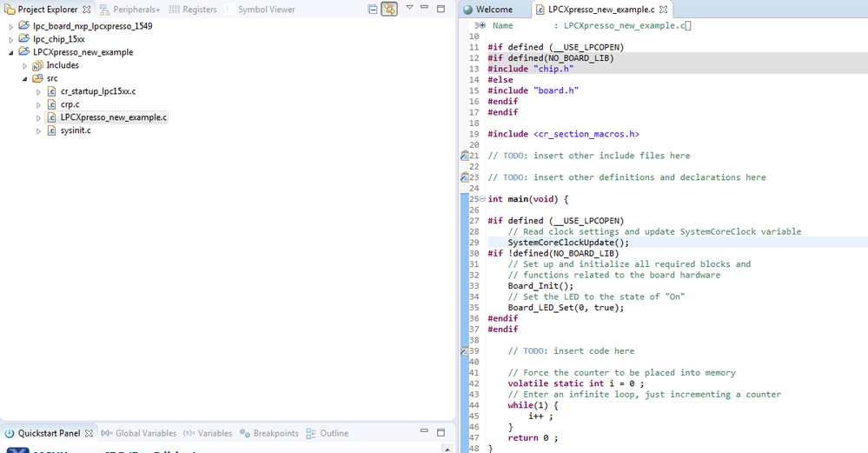Close the Project Explorer tab
868x453 pixels.
(87, 10)
